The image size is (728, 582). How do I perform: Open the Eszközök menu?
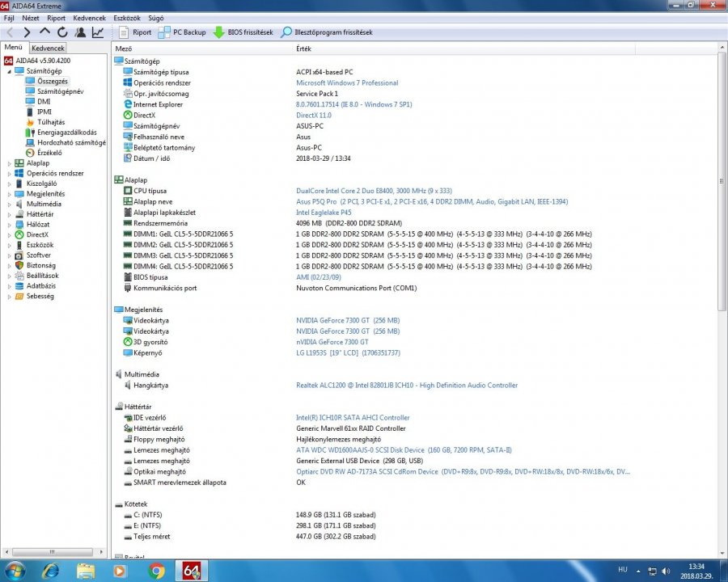127,18
